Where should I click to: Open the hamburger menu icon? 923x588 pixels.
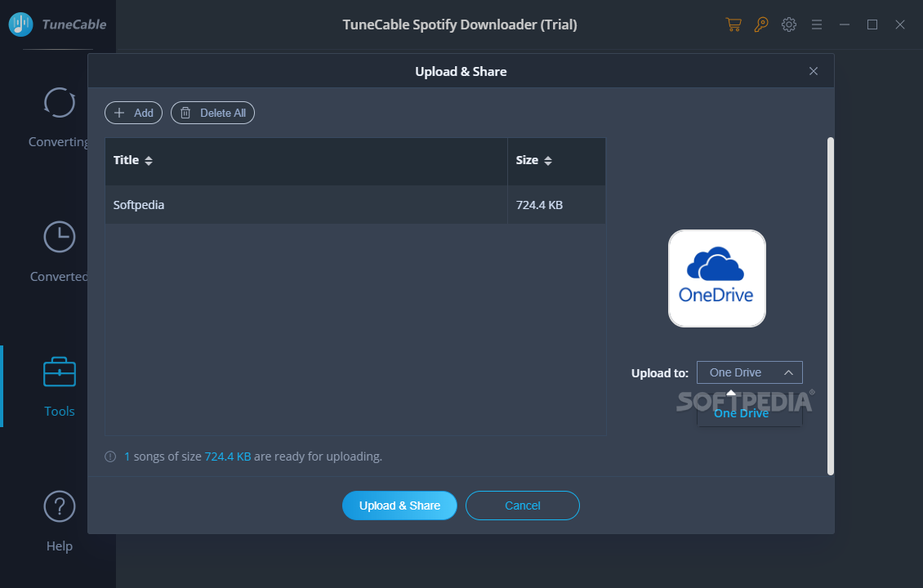point(817,24)
